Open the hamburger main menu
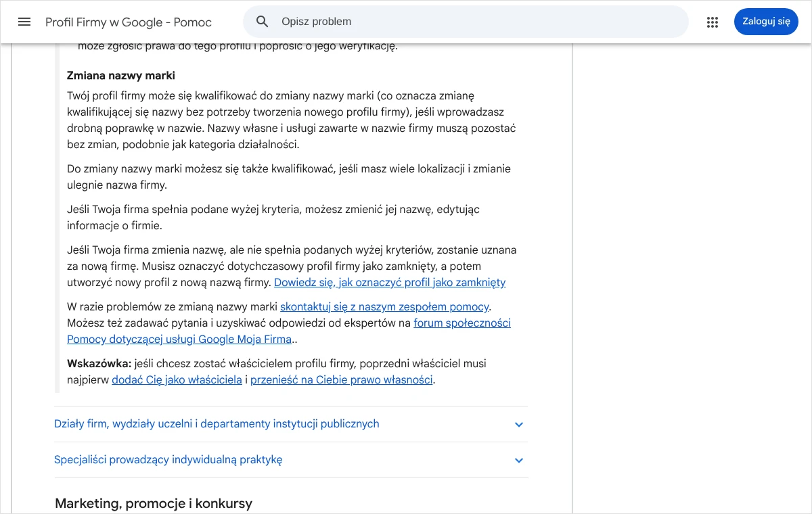The image size is (812, 514). pyautogui.click(x=24, y=22)
